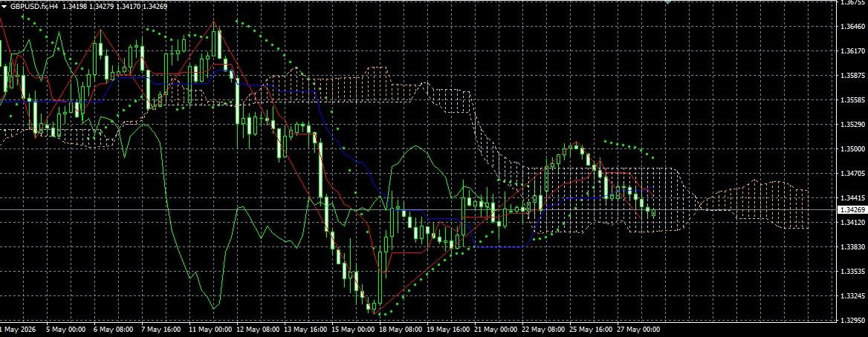Click the 15 May 00:00 time label

pos(352,330)
